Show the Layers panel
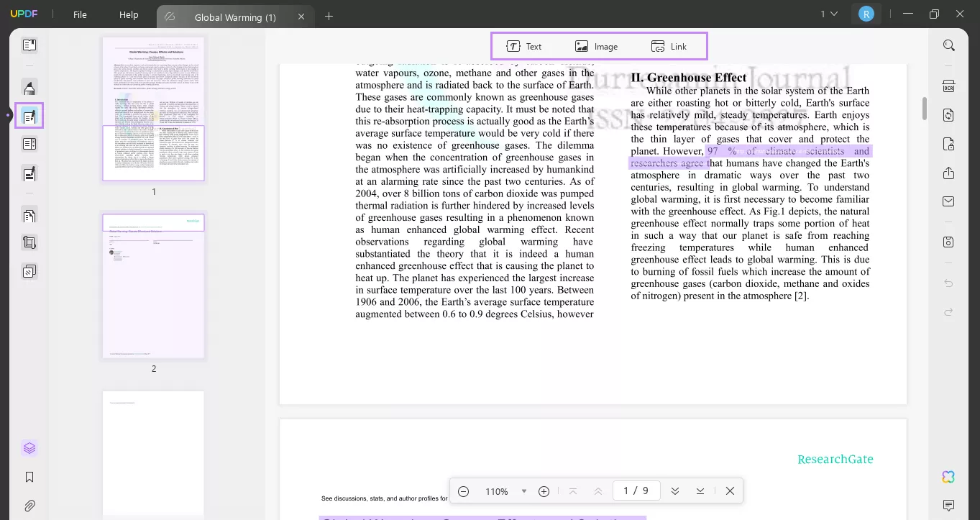 click(29, 448)
